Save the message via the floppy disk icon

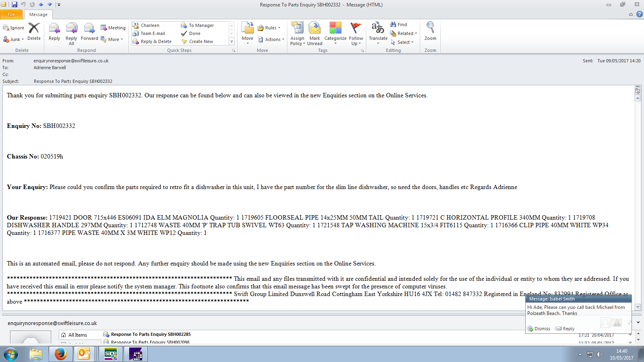click(14, 4)
